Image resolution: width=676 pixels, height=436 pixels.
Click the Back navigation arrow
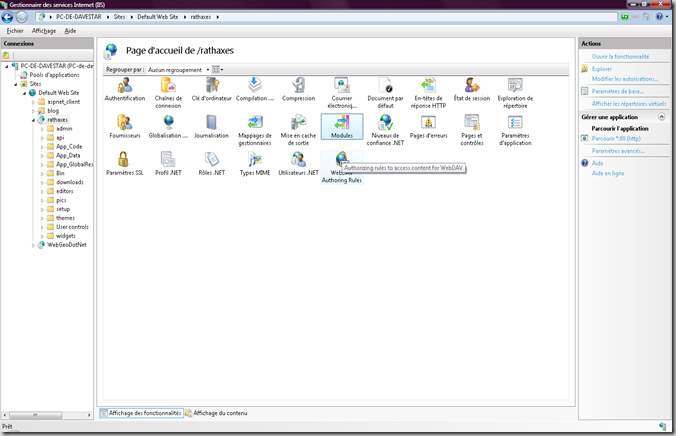[7, 17]
